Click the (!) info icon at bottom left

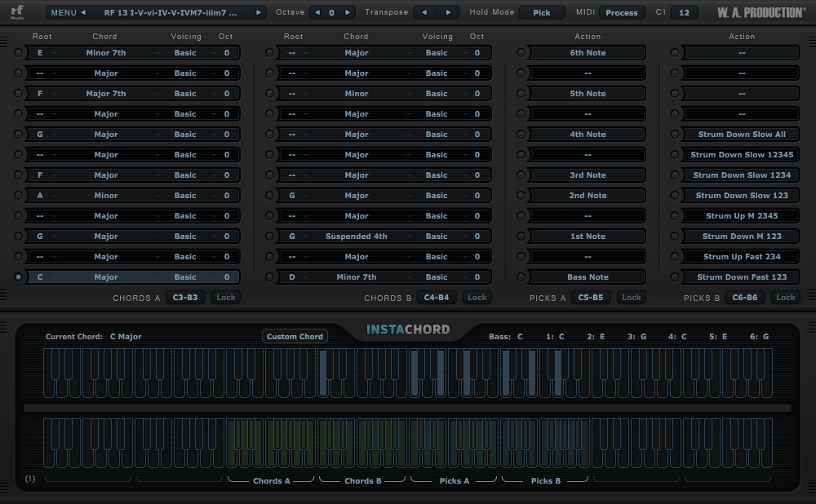tap(30, 479)
